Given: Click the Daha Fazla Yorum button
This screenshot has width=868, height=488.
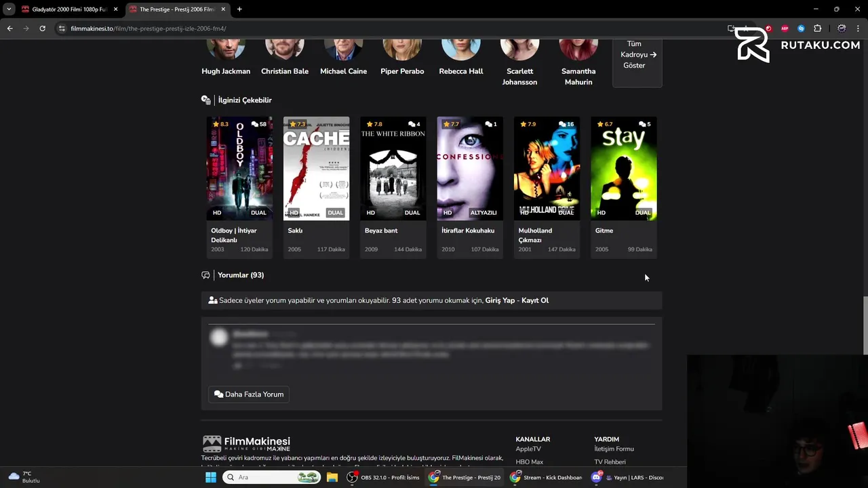Looking at the screenshot, I should 249,394.
